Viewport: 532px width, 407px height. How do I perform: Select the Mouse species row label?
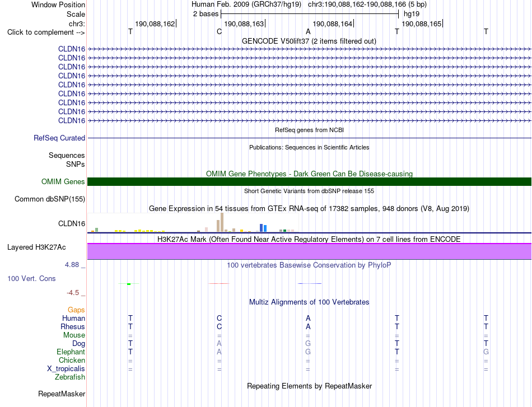(x=74, y=335)
